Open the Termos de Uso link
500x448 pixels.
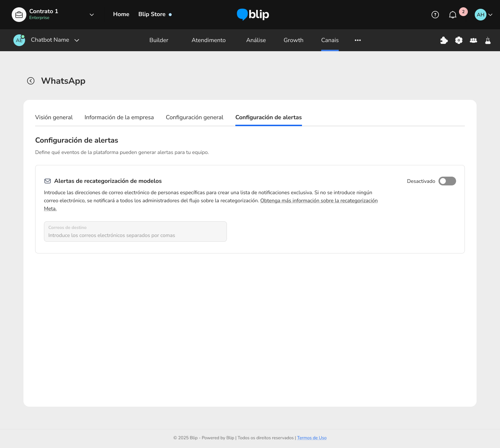point(311,438)
